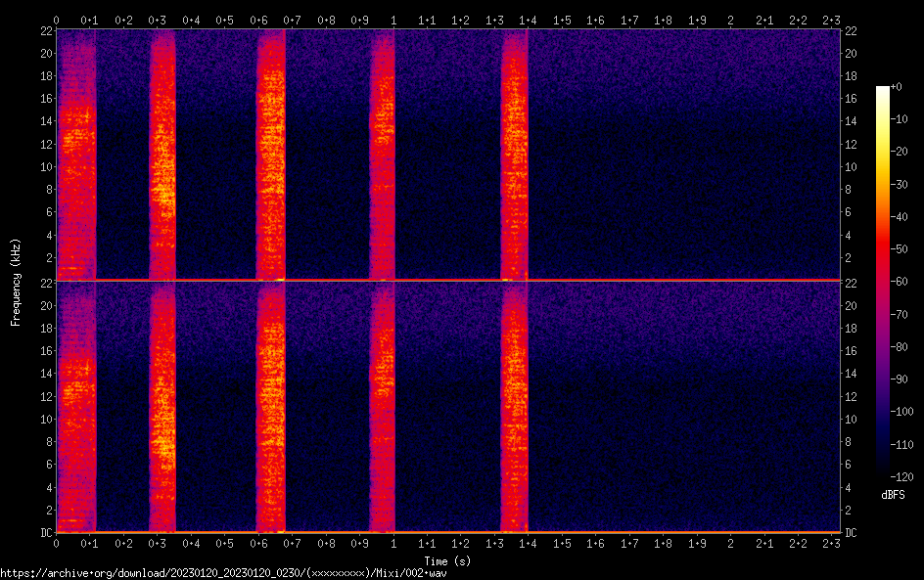Select the second sound burst in upper channel
This screenshot has height=580, width=924.
(162, 156)
